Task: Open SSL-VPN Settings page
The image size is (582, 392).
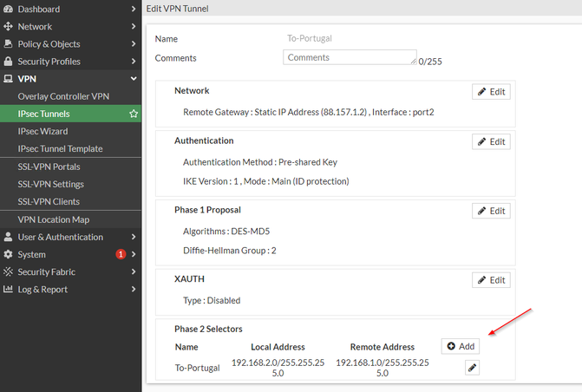Action: tap(50, 184)
